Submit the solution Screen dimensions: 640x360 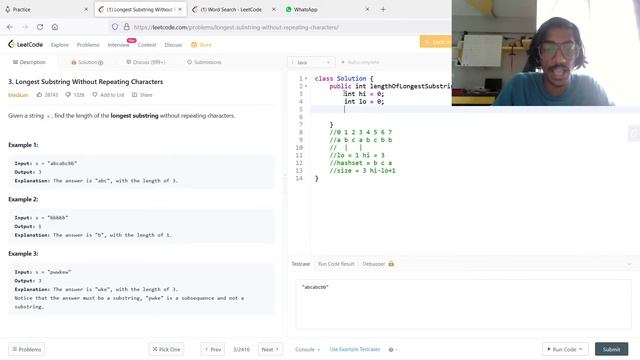[x=611, y=349]
